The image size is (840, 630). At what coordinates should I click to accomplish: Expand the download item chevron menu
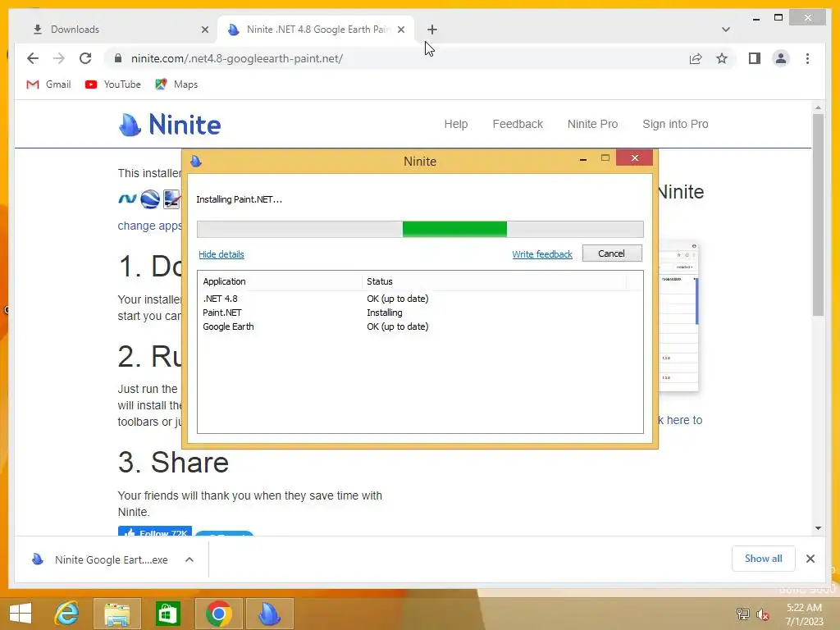click(x=189, y=559)
